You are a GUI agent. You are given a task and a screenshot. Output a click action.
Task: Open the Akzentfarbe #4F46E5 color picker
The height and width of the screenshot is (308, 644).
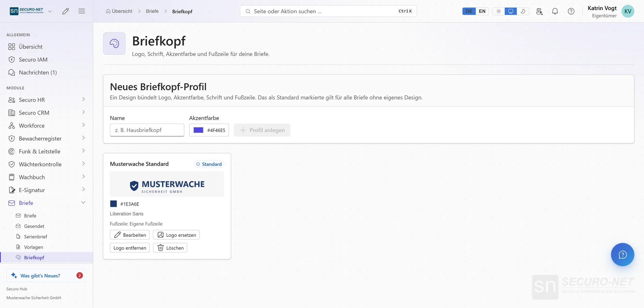click(x=209, y=130)
